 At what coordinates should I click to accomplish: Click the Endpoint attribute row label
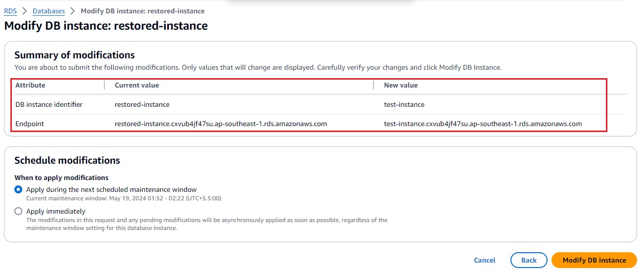tap(30, 124)
